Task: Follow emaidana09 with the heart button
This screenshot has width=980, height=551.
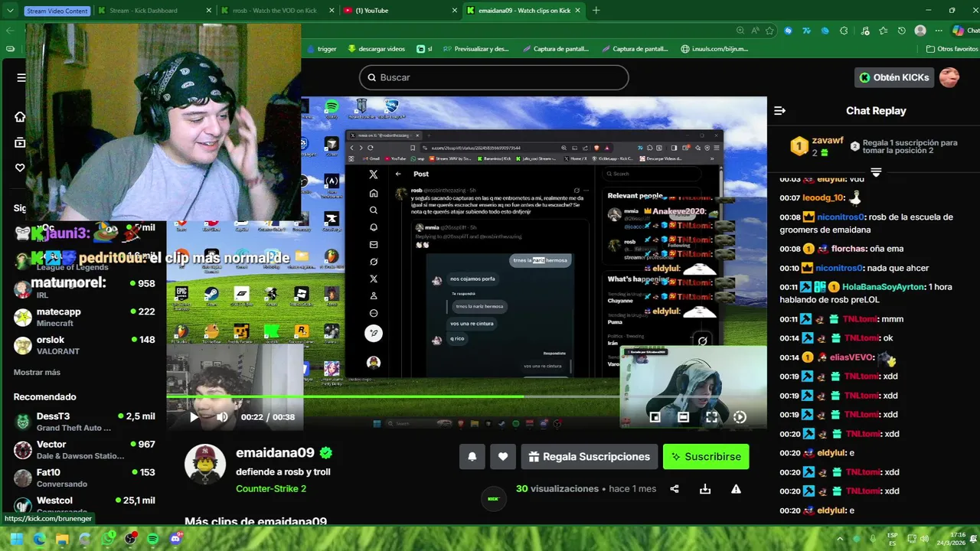Action: pos(503,457)
